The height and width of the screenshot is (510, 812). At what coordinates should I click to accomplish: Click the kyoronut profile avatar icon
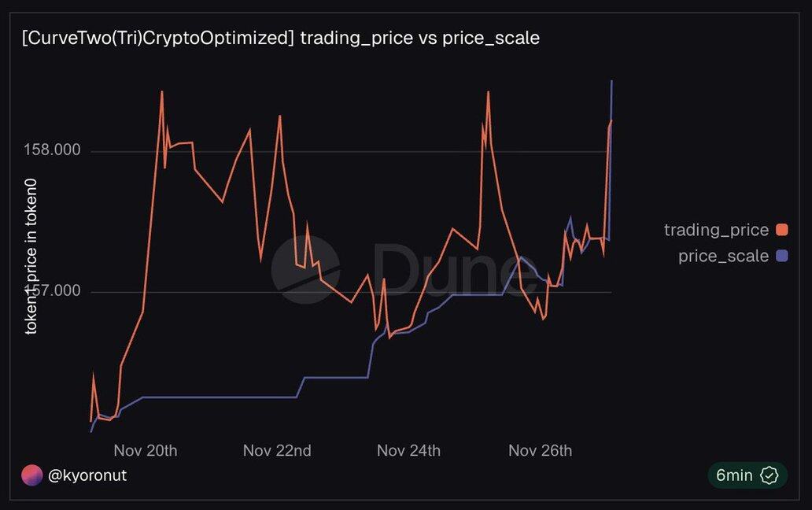point(31,475)
